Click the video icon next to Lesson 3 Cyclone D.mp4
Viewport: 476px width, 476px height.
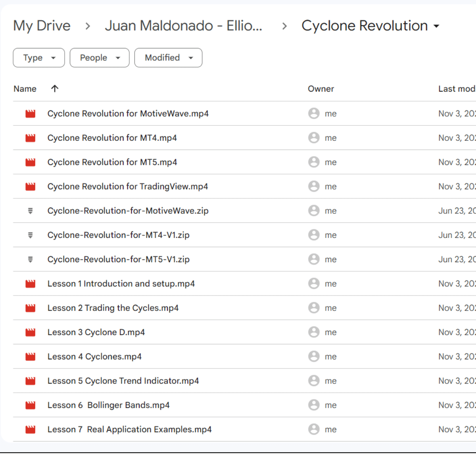(x=31, y=332)
